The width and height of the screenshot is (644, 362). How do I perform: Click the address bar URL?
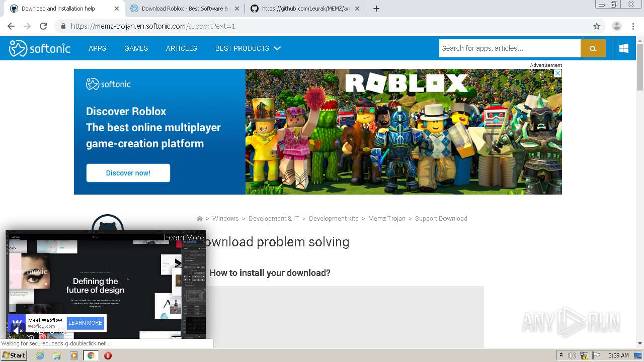[153, 26]
